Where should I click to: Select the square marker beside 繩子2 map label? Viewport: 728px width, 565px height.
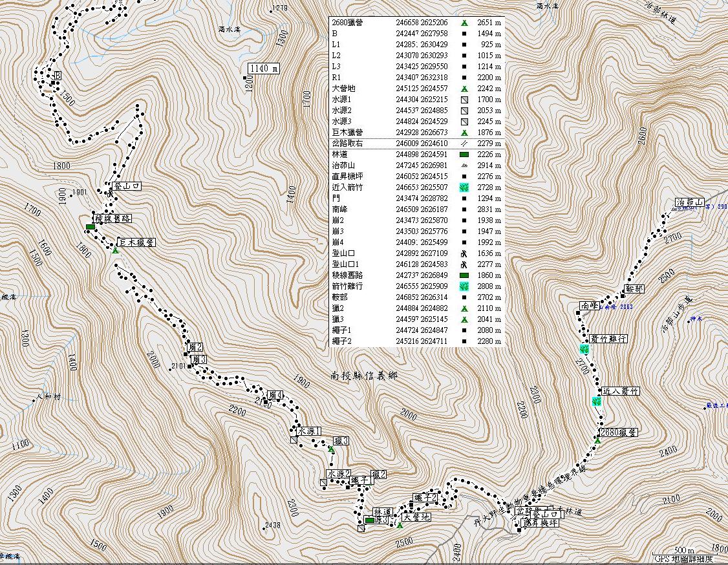coord(411,505)
